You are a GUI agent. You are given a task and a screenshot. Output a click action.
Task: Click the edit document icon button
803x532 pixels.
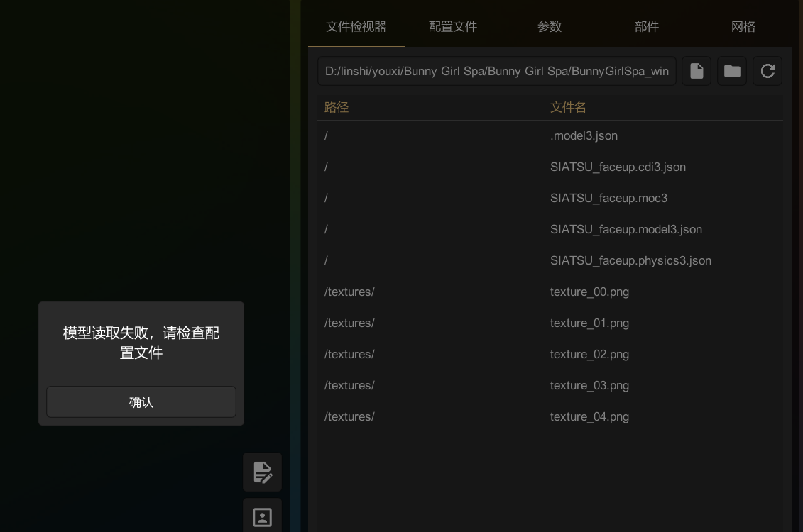(263, 472)
